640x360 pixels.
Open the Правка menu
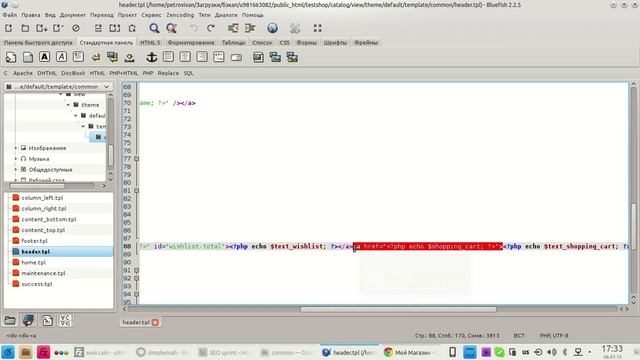(x=31, y=15)
